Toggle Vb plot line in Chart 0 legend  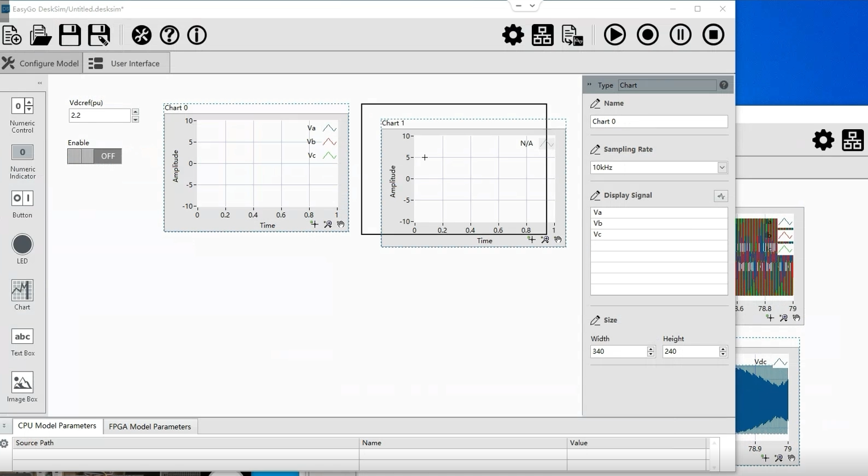click(x=329, y=142)
